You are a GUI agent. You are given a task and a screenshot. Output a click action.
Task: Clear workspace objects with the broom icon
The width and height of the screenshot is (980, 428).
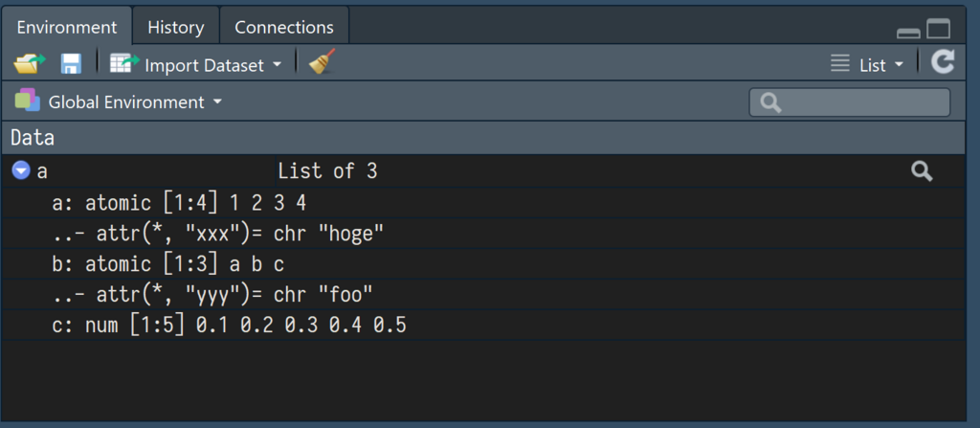(323, 64)
